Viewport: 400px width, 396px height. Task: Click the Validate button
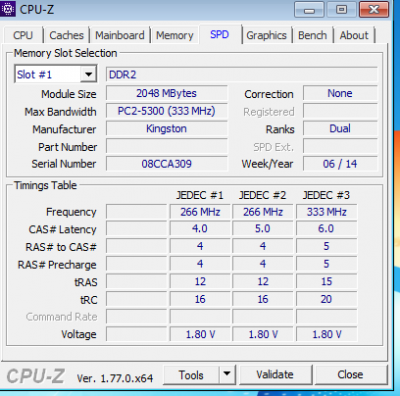click(275, 375)
